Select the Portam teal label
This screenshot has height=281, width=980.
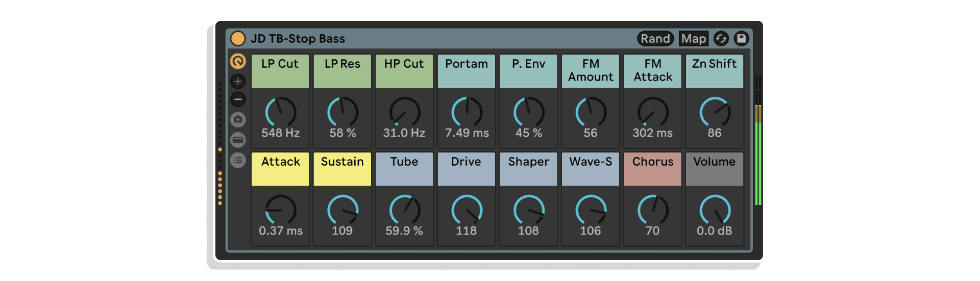coord(467,71)
